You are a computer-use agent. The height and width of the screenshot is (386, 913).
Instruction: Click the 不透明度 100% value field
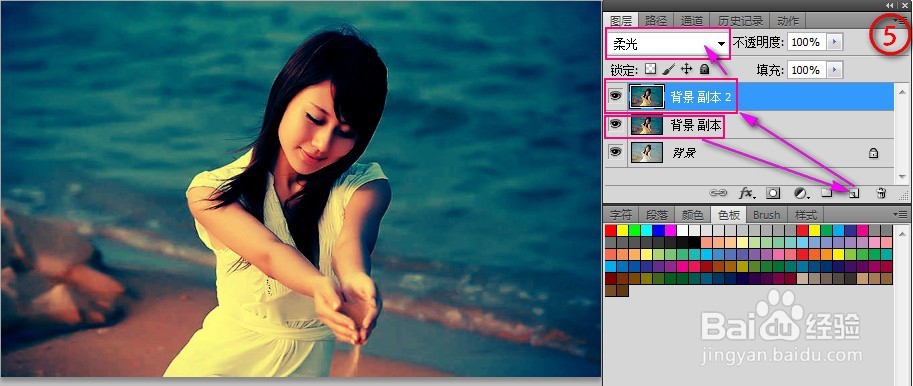pos(807,43)
